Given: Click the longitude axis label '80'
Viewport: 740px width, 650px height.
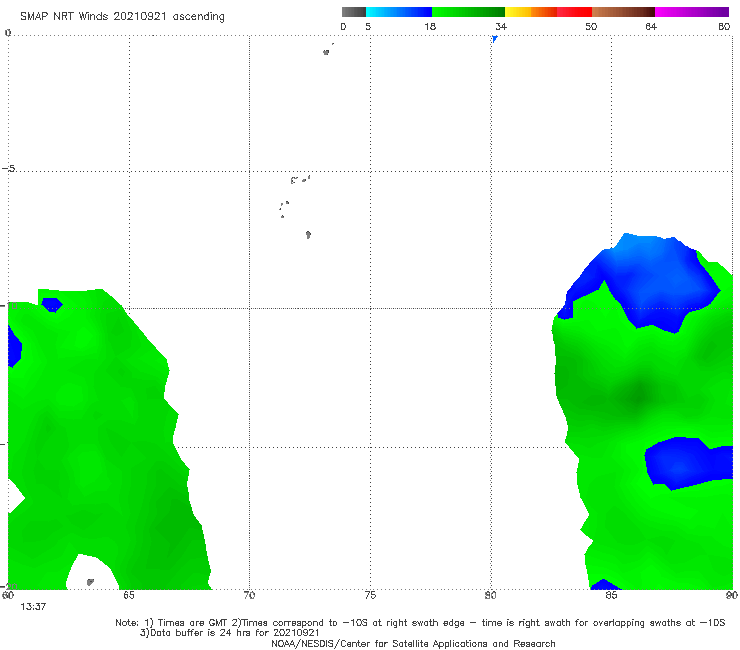Looking at the screenshot, I should click(x=490, y=595).
